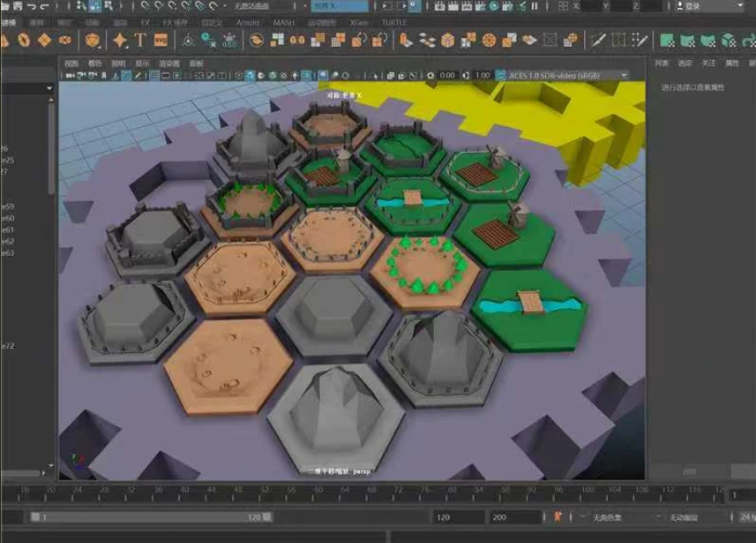This screenshot has width=756, height=543.
Task: Click the Multi-Cut knife tool icon
Action: coord(598,40)
